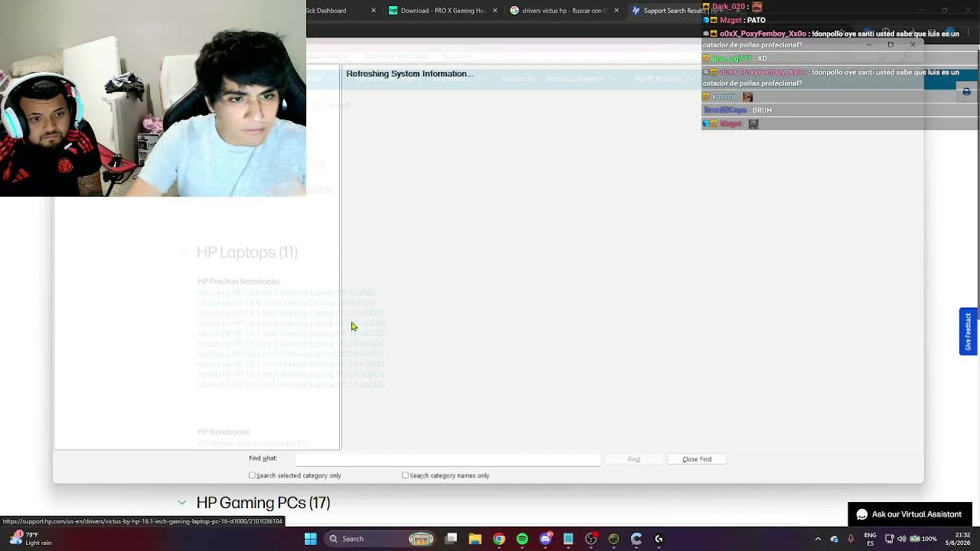Click the HP Pavilion Notebooks subheading
Screen dimensions: 980x551
[x=238, y=282]
